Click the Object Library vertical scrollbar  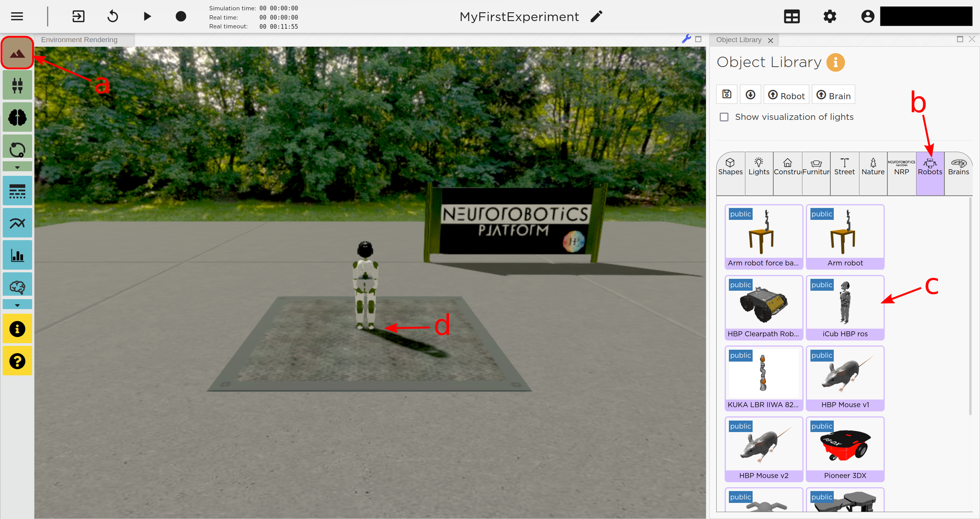[970, 306]
